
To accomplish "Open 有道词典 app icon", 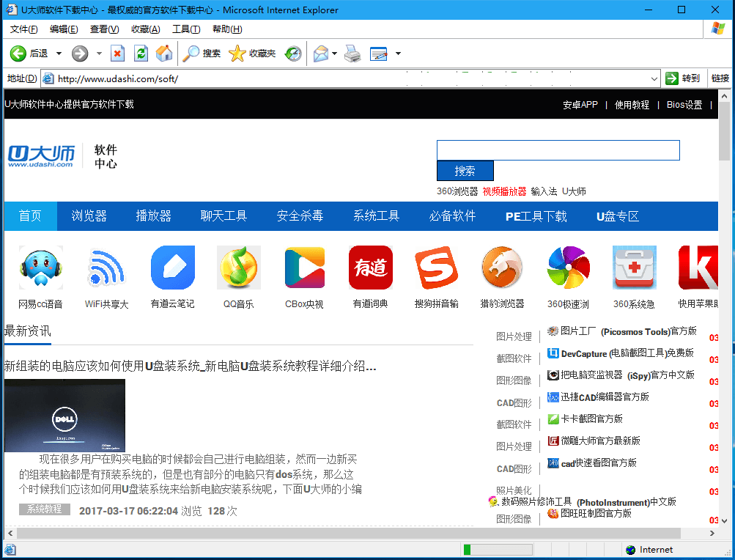I will point(370,268).
